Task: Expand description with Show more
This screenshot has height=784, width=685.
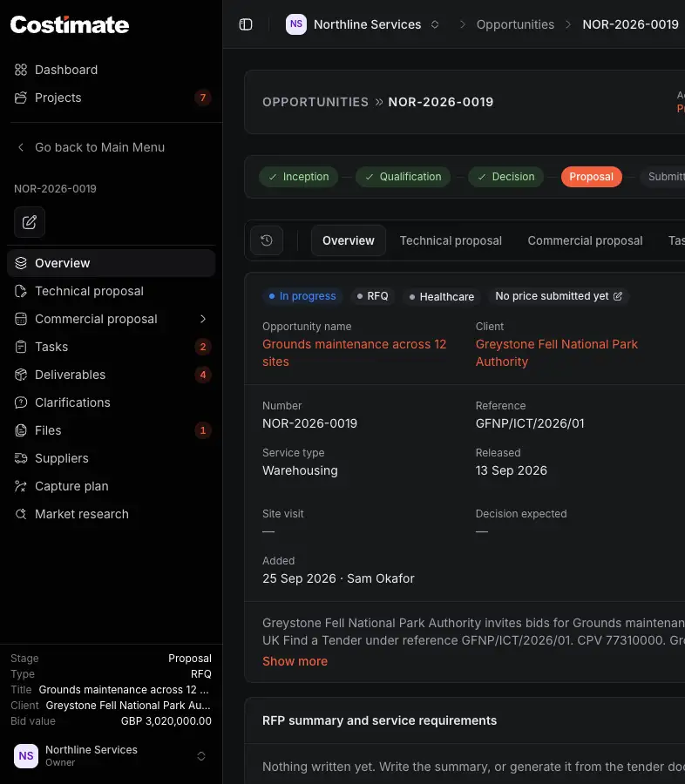Action: [295, 661]
